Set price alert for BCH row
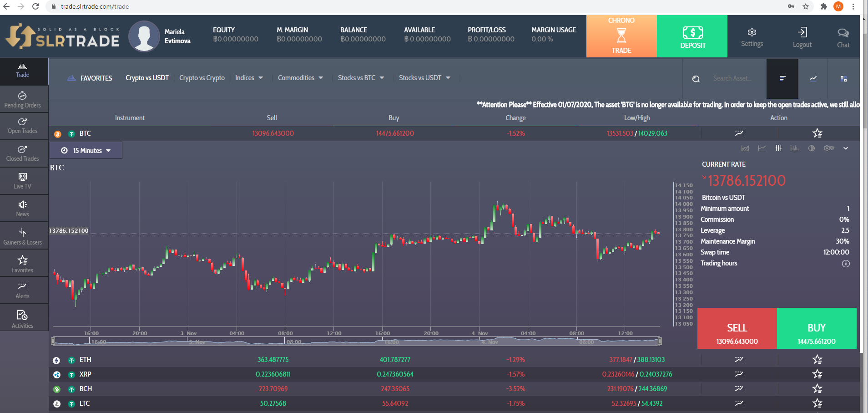The image size is (868, 413). (x=740, y=389)
